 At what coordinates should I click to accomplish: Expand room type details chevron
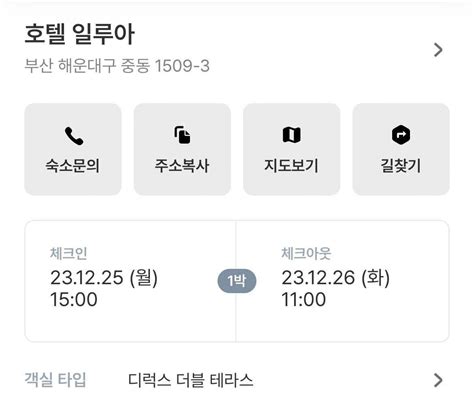click(x=438, y=380)
